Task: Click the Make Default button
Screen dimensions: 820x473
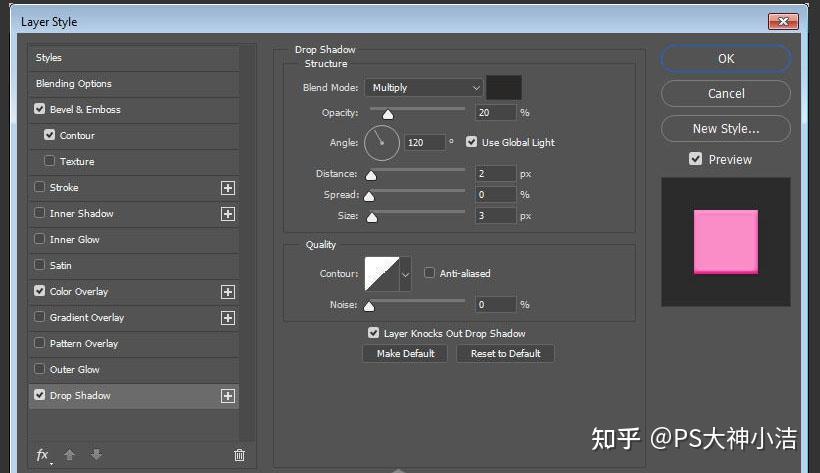Action: pyautogui.click(x=405, y=354)
